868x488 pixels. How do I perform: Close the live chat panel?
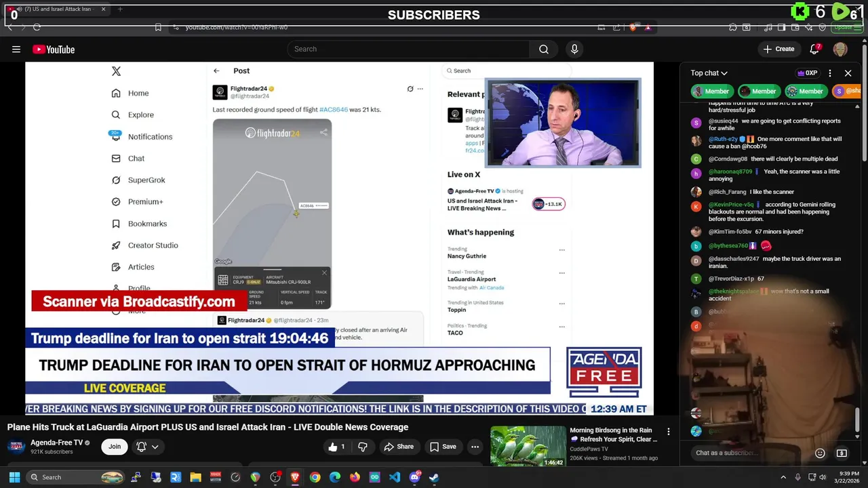point(848,73)
